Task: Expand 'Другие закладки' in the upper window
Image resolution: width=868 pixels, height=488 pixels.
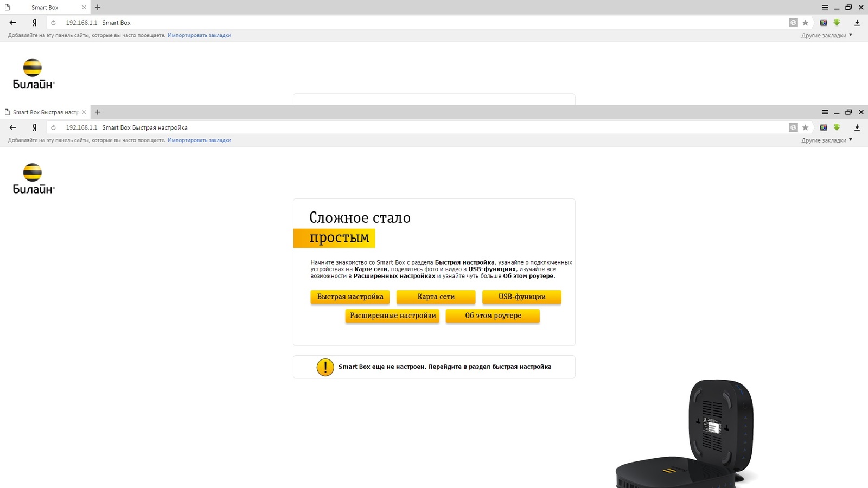Action: click(827, 35)
